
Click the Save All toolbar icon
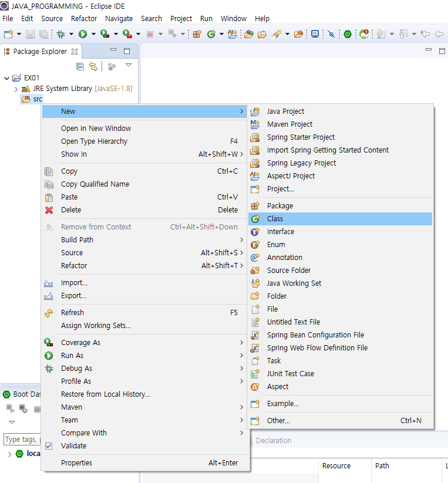[44, 34]
